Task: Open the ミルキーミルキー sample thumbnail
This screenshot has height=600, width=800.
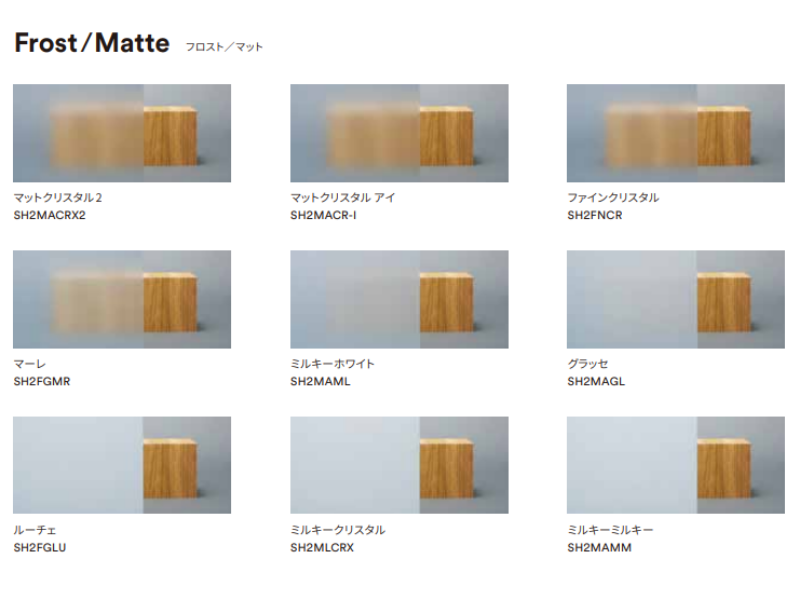Action: tap(675, 465)
